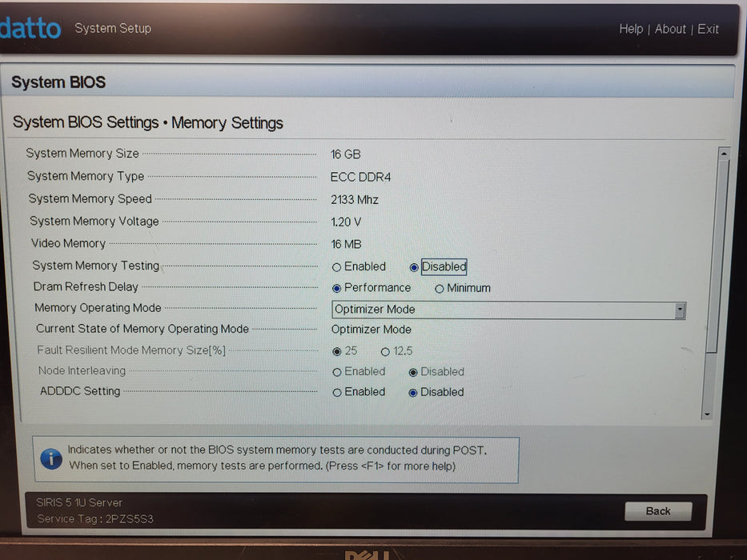Click the Node Interleaving label

(82, 370)
